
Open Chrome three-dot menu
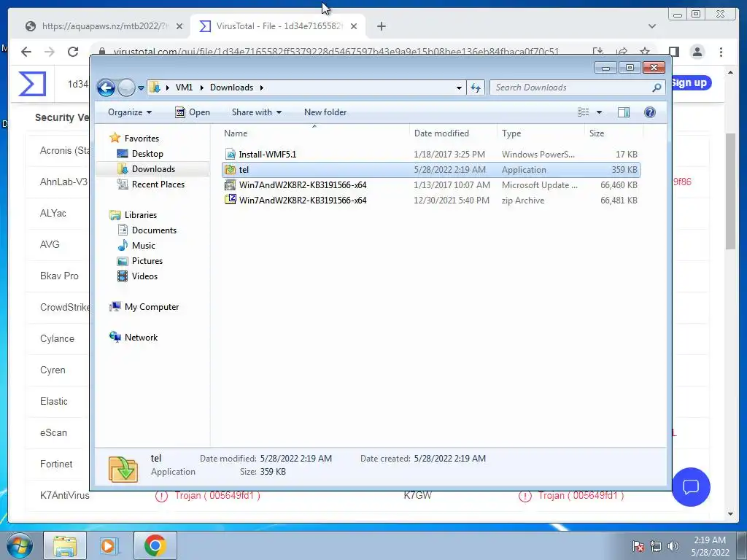pos(721,52)
